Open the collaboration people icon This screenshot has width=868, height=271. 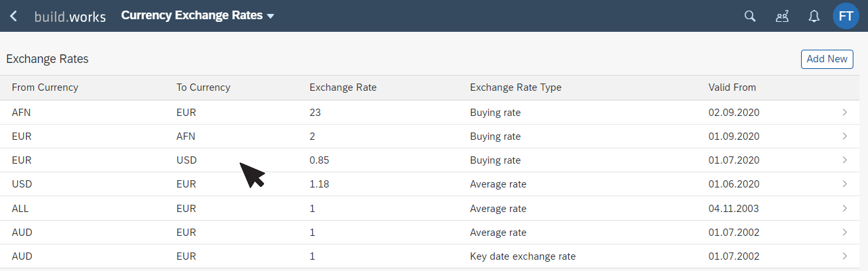(x=782, y=16)
